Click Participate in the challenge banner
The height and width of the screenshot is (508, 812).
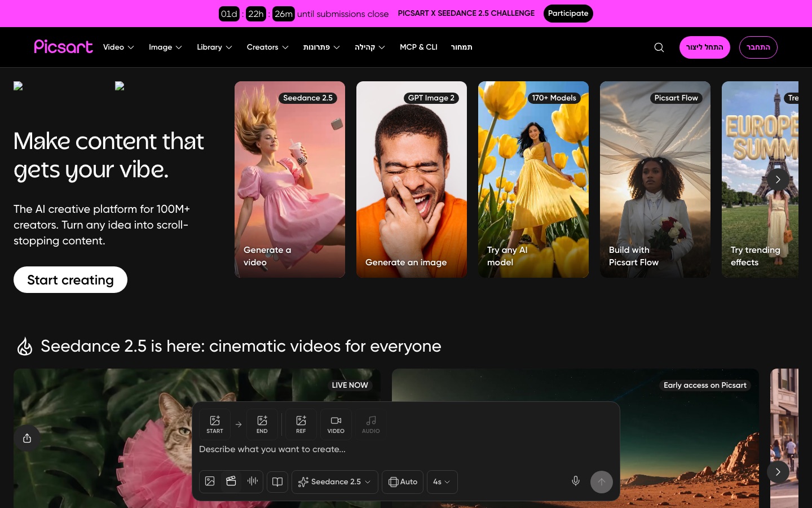568,14
